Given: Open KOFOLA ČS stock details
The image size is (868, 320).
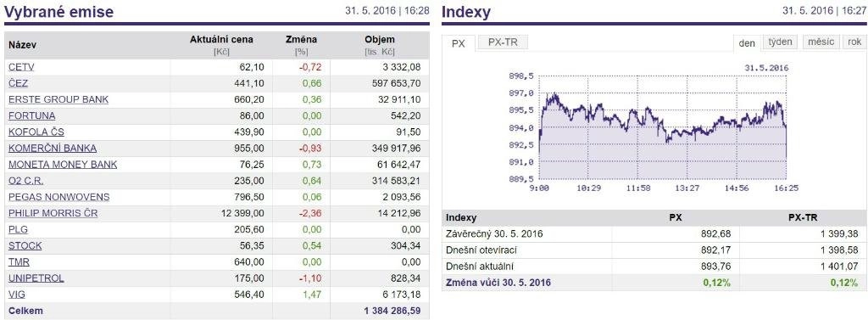Looking at the screenshot, I should point(36,132).
